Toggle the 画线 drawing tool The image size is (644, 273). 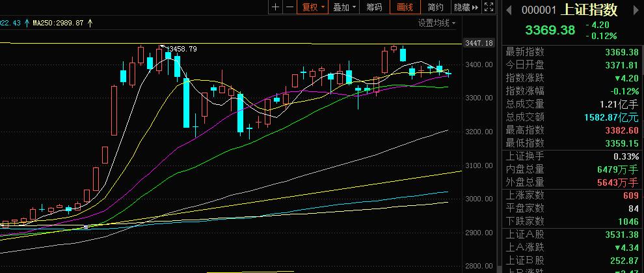(x=405, y=7)
